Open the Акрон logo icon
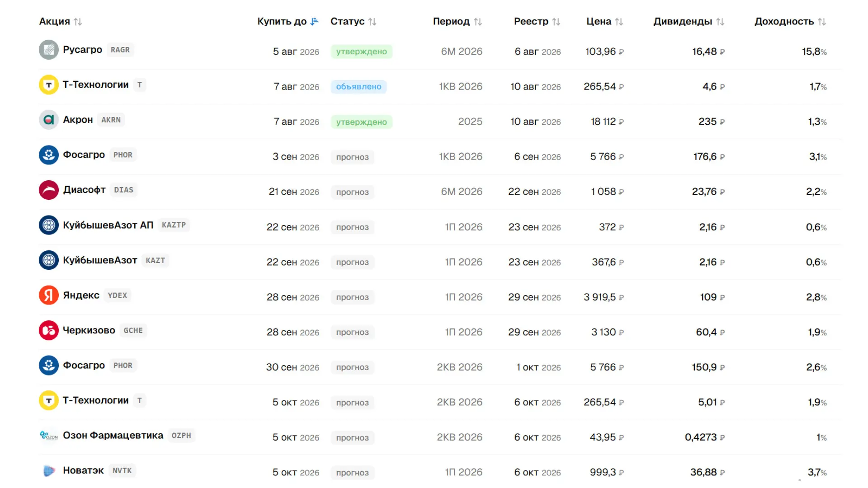The height and width of the screenshot is (488, 868). (49, 120)
